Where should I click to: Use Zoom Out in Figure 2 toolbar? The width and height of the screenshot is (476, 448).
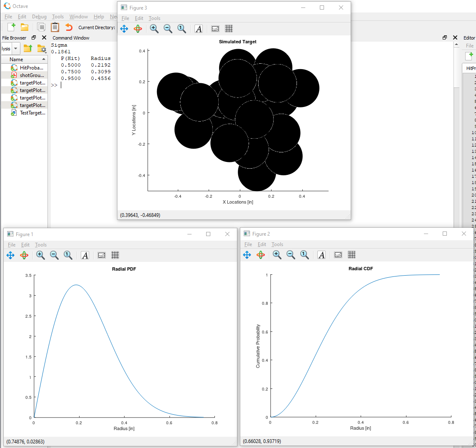[x=291, y=255]
